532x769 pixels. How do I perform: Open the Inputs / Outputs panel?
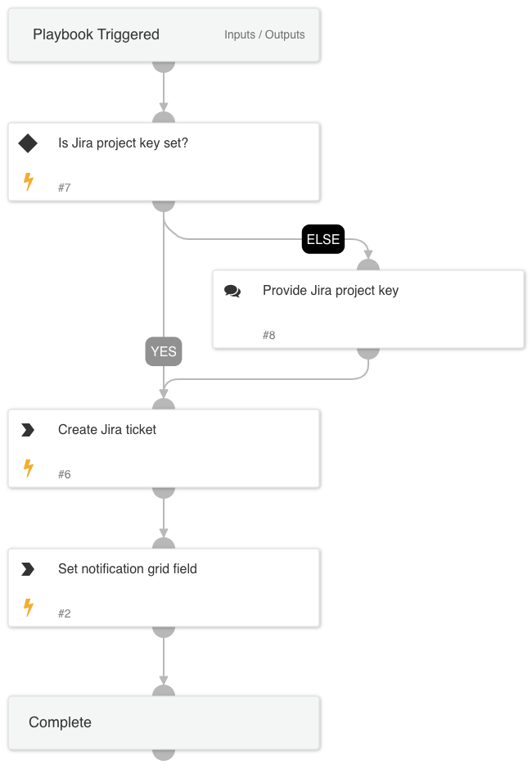264,34
